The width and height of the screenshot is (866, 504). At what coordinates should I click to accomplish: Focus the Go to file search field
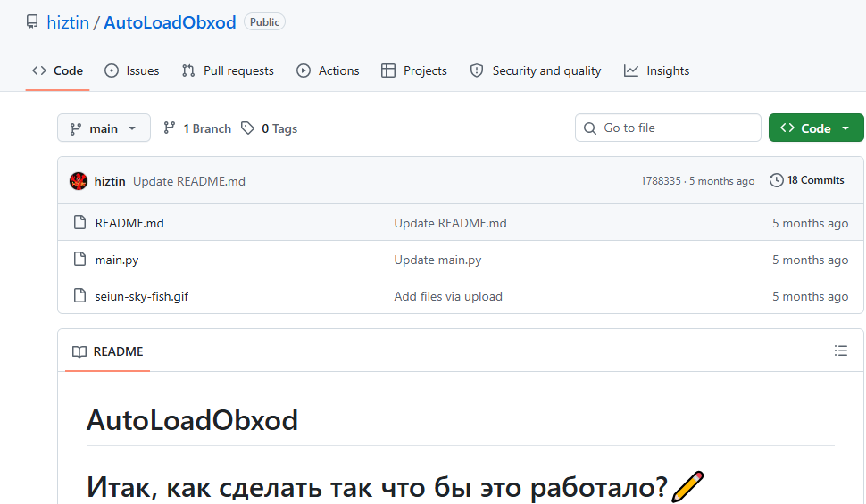tap(669, 128)
